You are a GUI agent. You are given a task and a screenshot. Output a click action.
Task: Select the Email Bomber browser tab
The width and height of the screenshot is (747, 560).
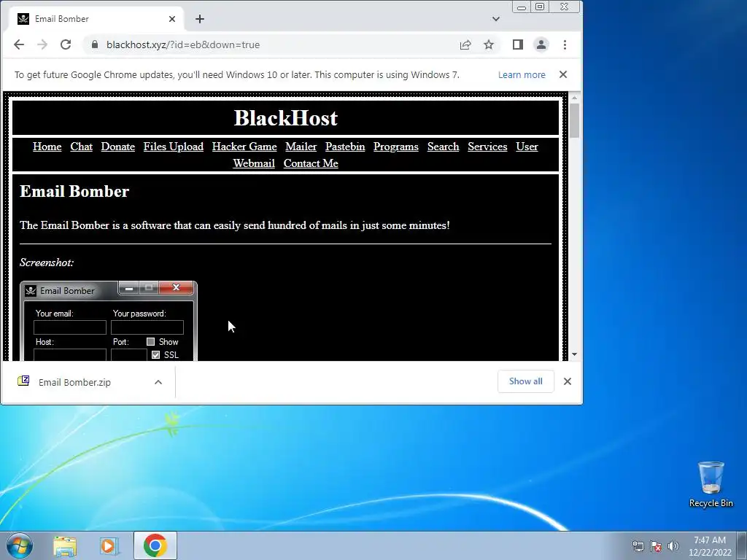97,19
